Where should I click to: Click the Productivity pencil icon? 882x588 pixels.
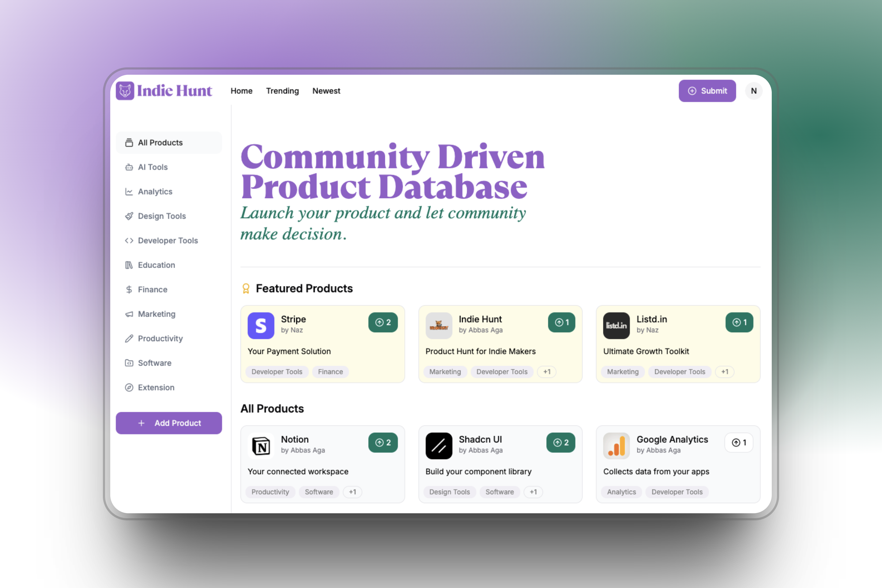click(x=129, y=339)
